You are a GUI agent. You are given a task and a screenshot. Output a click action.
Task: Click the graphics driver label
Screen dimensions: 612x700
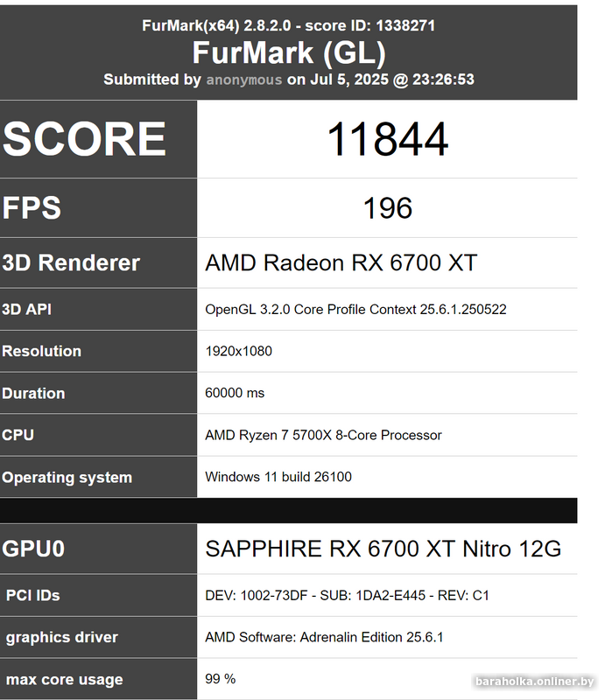(62, 637)
